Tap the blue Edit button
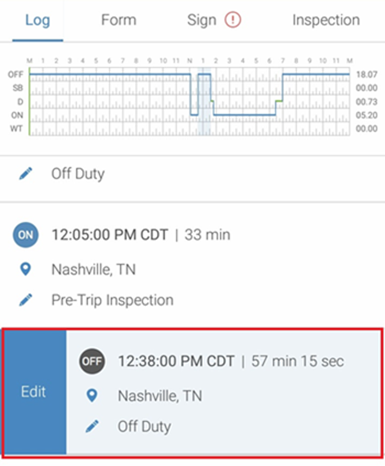This screenshot has width=385, height=466. click(34, 392)
